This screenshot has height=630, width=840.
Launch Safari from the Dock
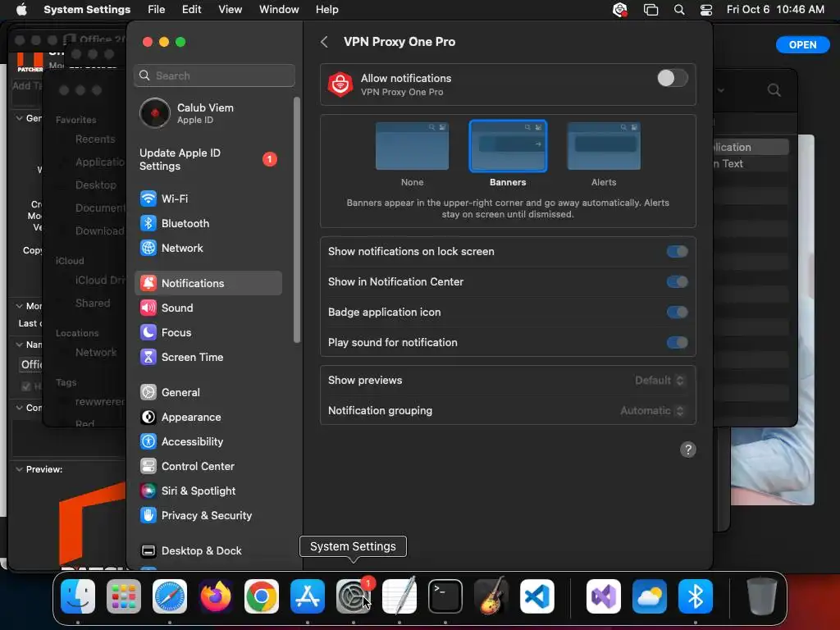170,596
